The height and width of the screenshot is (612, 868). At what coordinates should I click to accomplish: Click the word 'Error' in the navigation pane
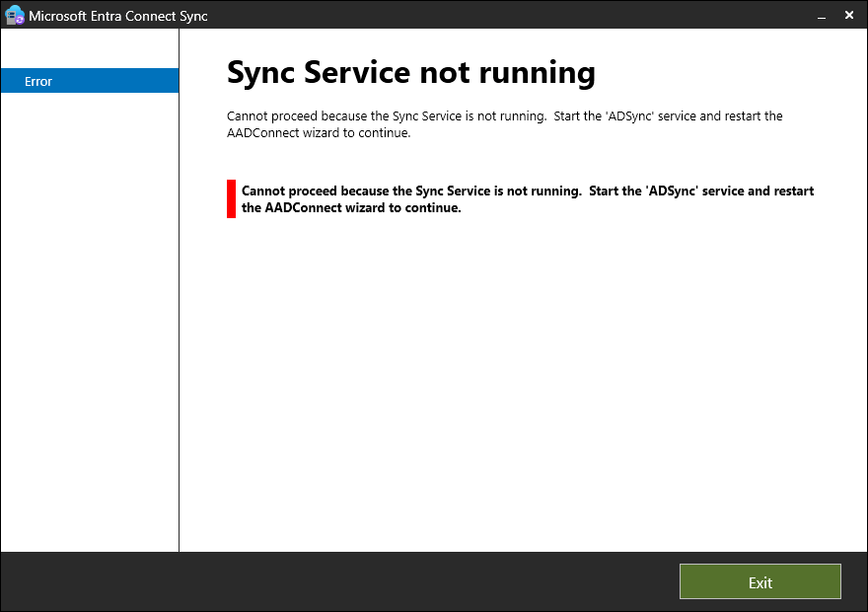39,81
